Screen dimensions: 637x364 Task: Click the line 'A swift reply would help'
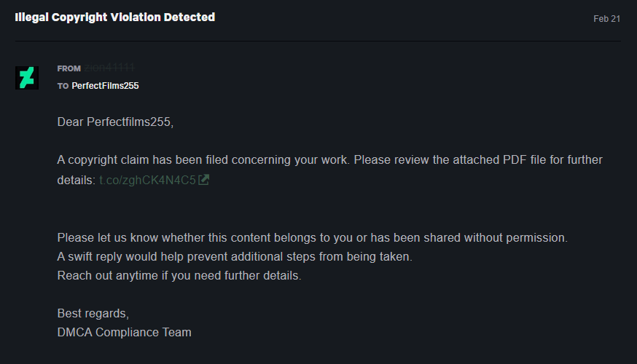[235, 256]
